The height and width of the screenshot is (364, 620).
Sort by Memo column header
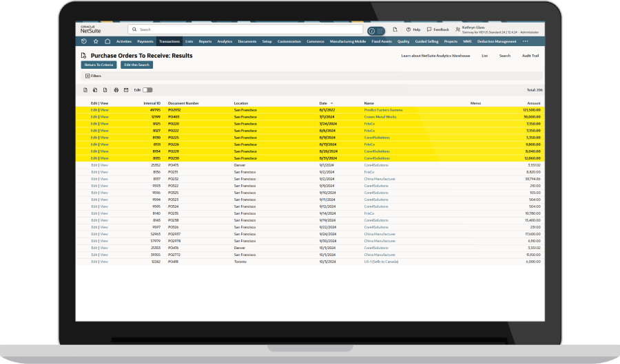click(x=475, y=103)
